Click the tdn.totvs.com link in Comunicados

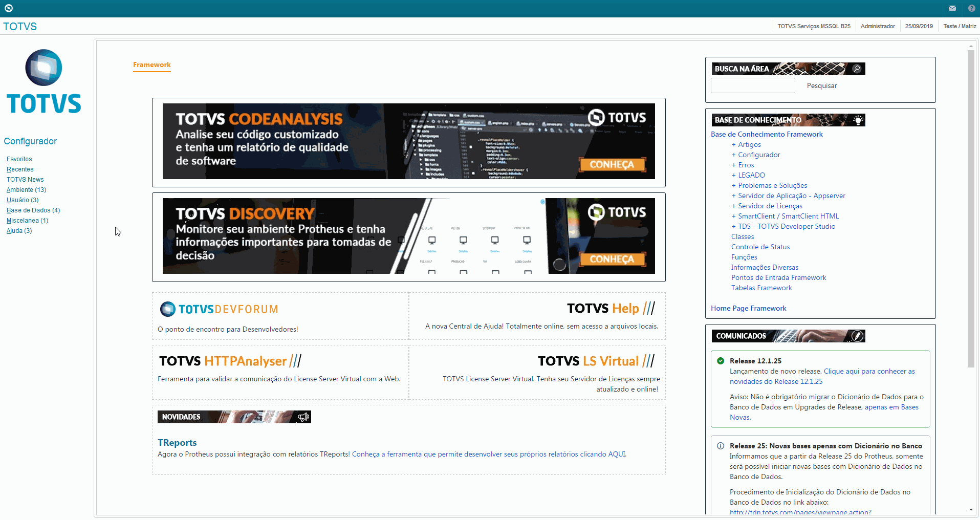pos(800,512)
